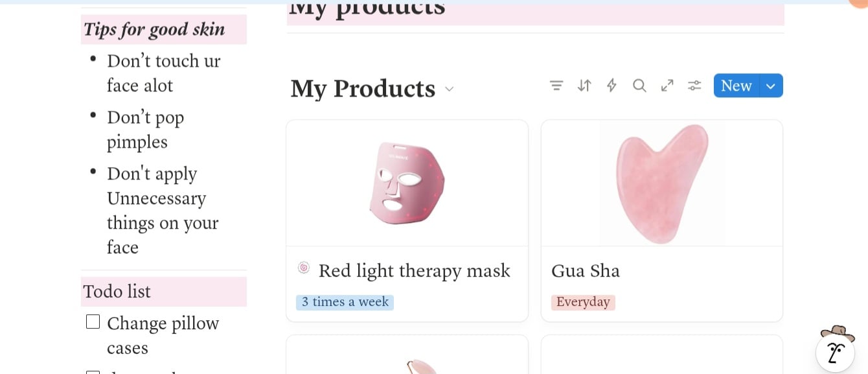Click the pink Gua Sha stone image
This screenshot has width=868, height=374.
pyautogui.click(x=661, y=183)
